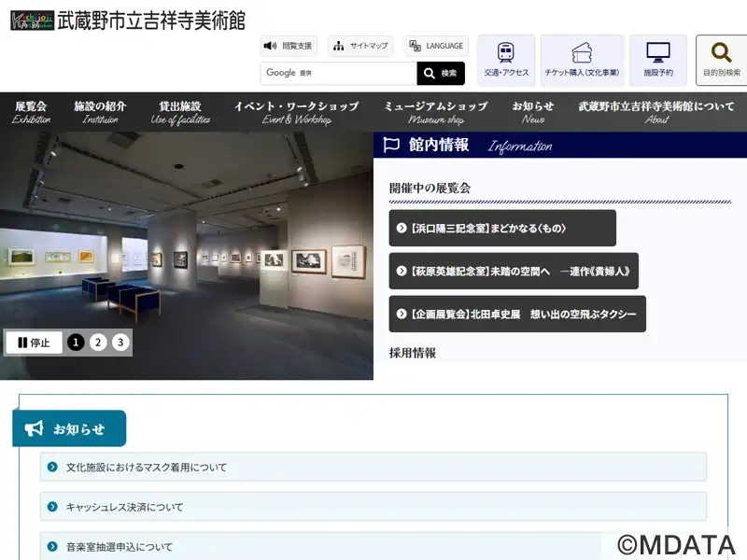Select slide 3 indicator

(x=120, y=343)
